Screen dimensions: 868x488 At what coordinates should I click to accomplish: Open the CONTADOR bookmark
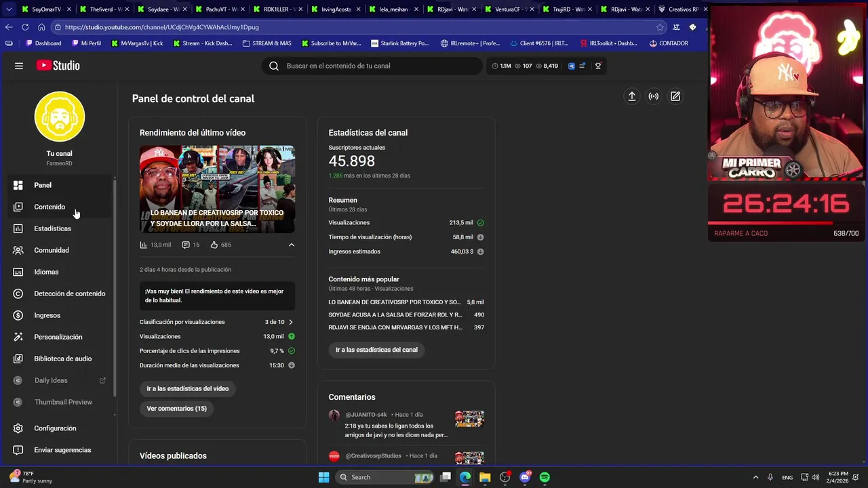click(x=669, y=43)
